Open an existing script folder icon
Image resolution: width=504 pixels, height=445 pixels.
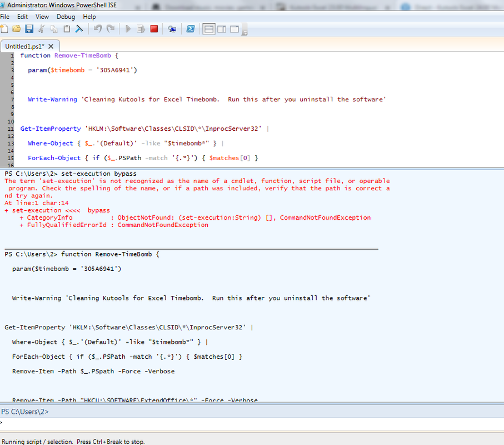[17, 29]
